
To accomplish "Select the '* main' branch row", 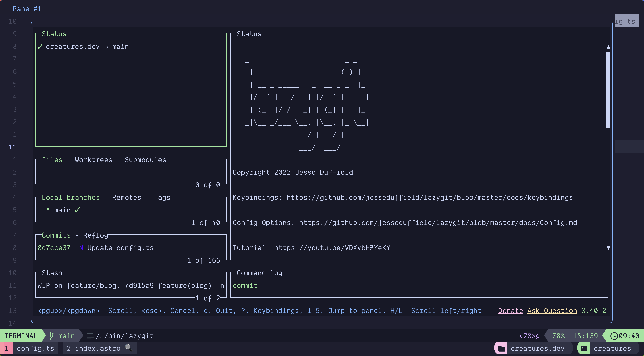I will [131, 210].
